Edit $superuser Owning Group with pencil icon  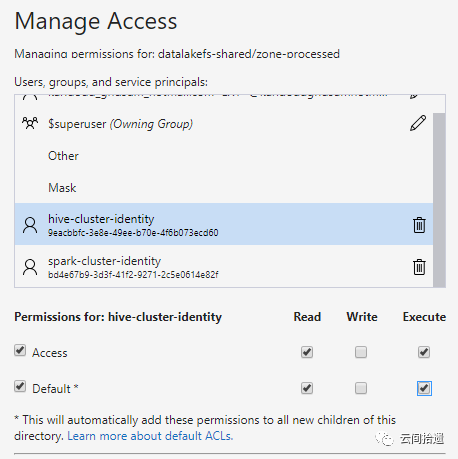[x=418, y=123]
